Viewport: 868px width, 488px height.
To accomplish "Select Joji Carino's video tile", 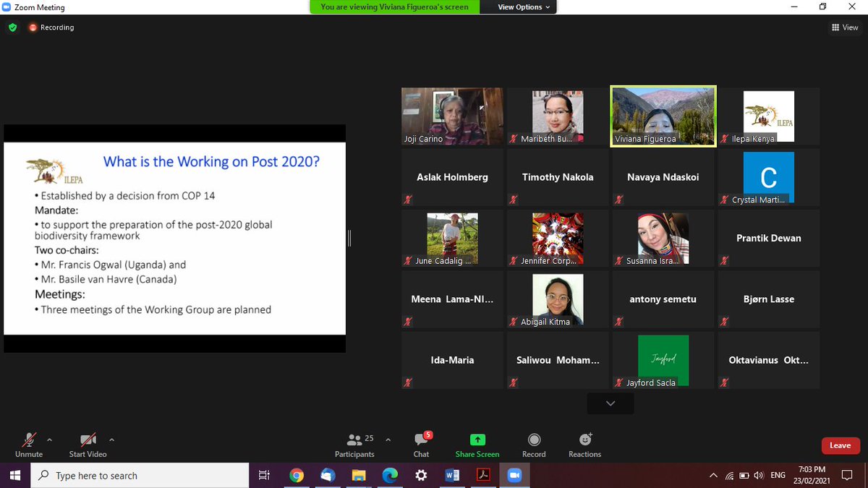I will 452,117.
